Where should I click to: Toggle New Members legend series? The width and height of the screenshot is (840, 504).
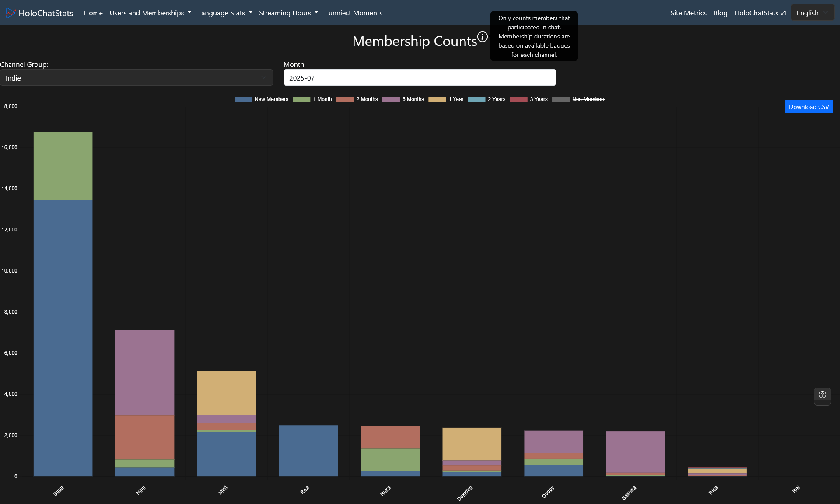[261, 99]
